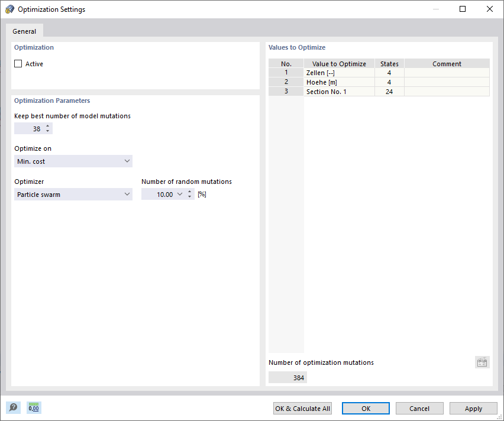This screenshot has height=421, width=504.
Task: Click the icon beside number of optimization mutations
Action: click(x=482, y=362)
